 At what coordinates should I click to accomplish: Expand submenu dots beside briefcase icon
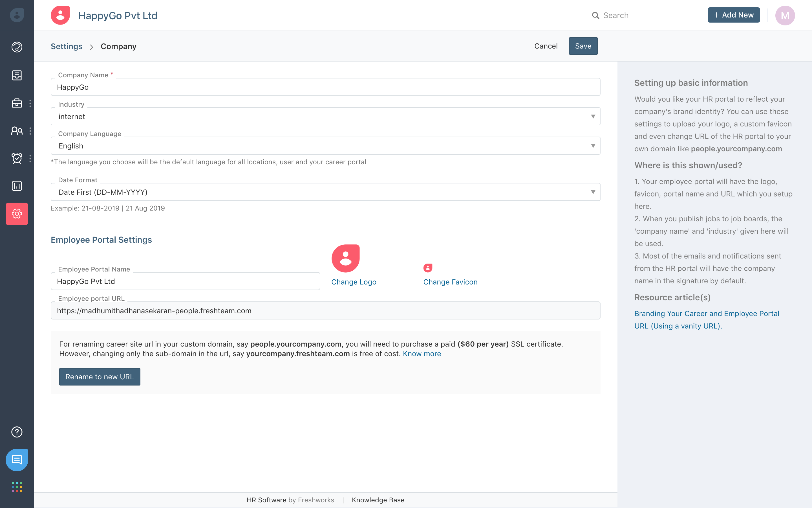coord(30,103)
